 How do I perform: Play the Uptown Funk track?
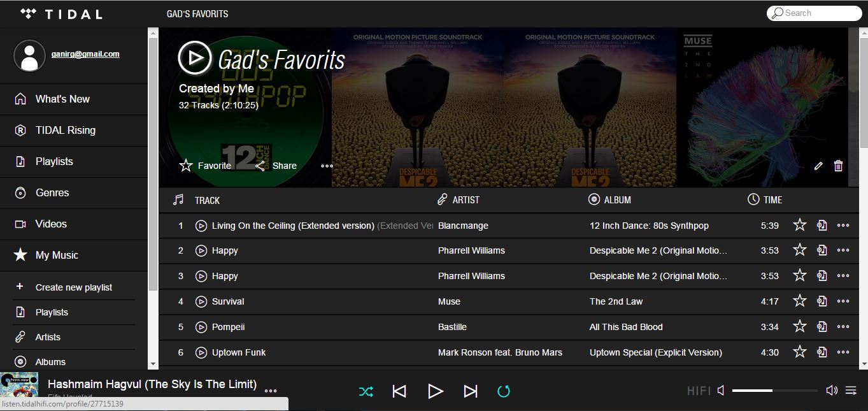coord(201,352)
